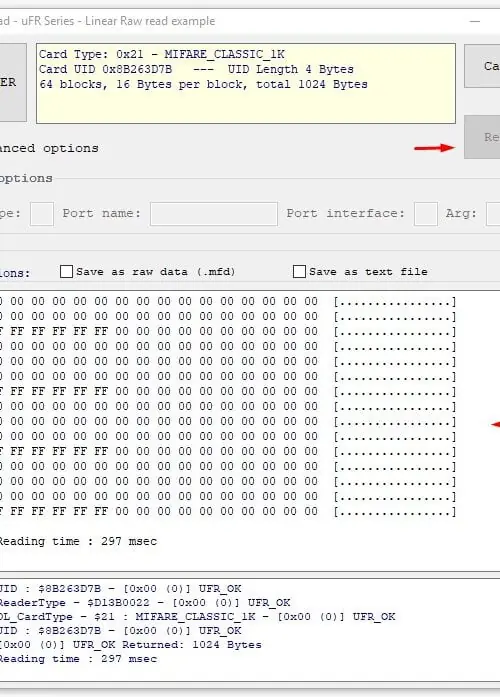The width and height of the screenshot is (500, 697).
Task: Click the Reading time 297 msec line in dump
Action: pyautogui.click(x=78, y=541)
